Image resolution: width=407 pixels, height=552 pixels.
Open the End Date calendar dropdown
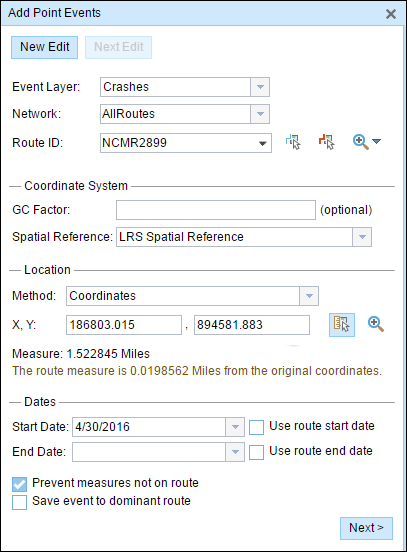[235, 452]
